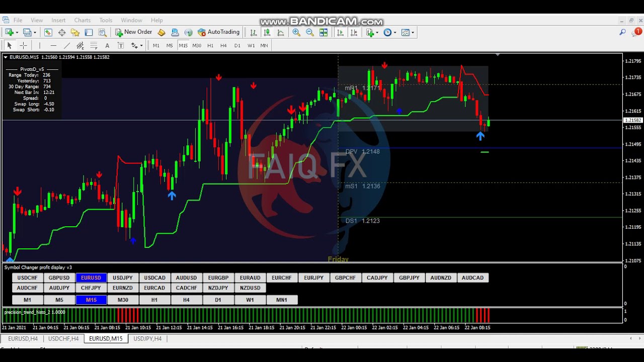Zoom in on the chart
Screen dimensions: 644x362
296,32
